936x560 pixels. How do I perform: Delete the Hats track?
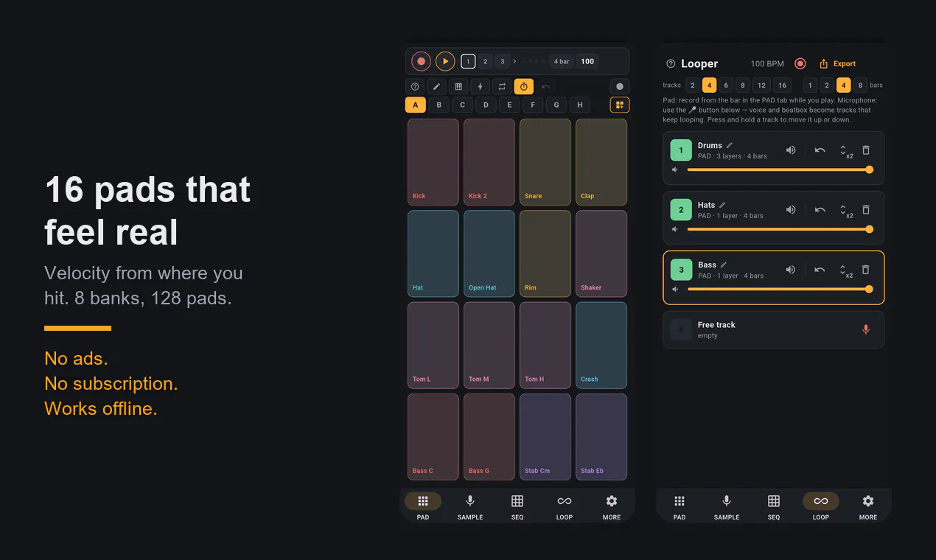(x=866, y=210)
